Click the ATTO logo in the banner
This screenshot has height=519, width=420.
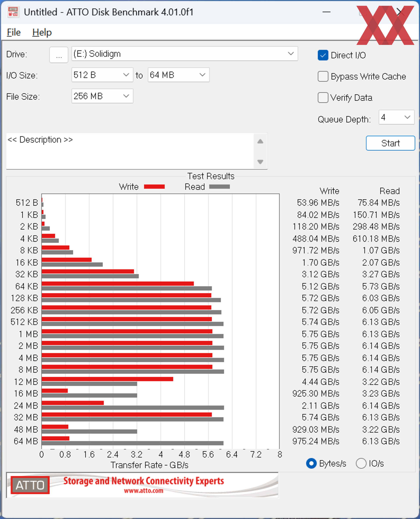click(30, 485)
